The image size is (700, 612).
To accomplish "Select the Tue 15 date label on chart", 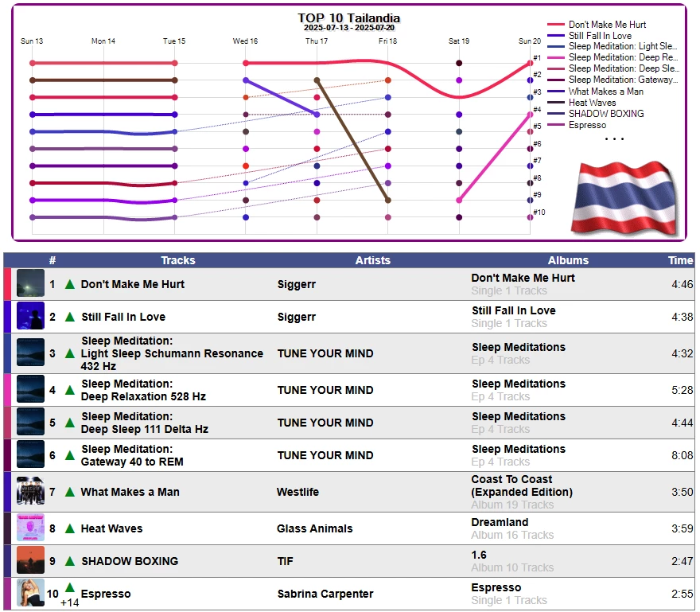I will coord(174,41).
